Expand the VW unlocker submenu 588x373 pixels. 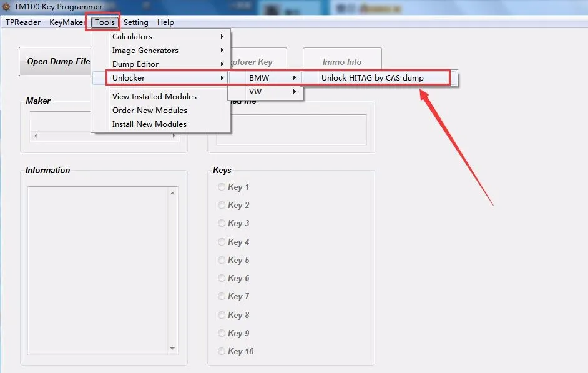point(265,92)
